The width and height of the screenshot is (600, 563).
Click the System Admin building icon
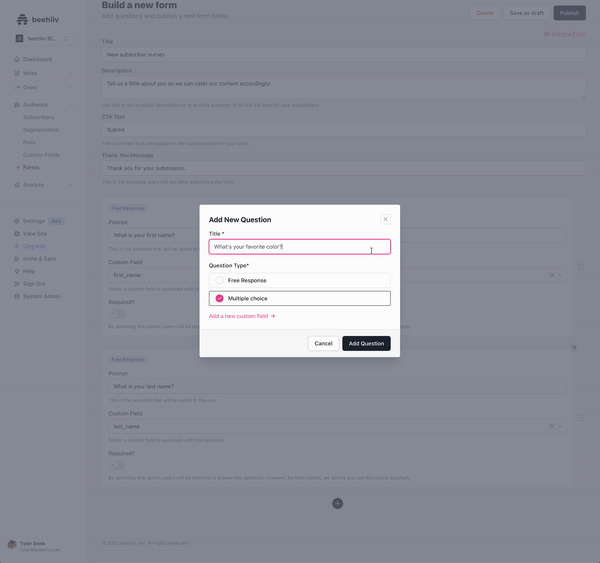point(17,296)
